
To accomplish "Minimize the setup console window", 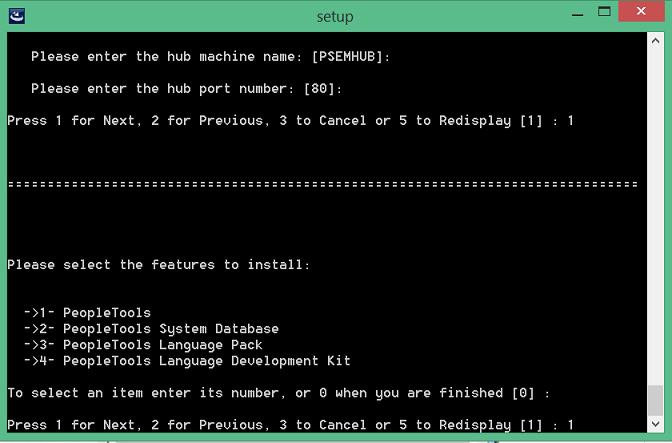I will [577, 15].
